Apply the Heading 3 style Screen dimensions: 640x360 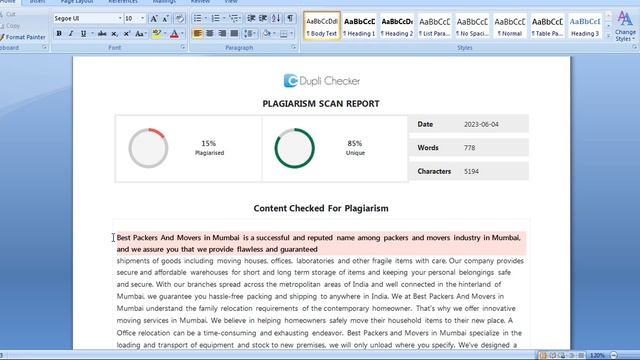584,26
